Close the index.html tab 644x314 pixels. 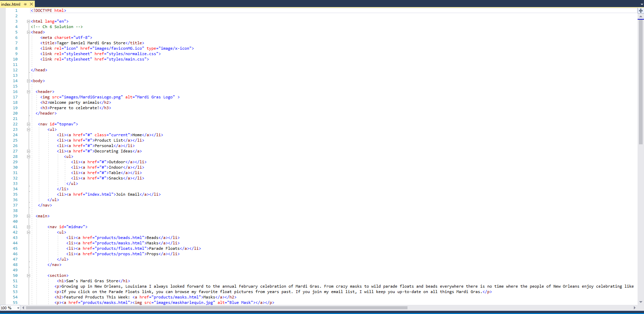31,4
